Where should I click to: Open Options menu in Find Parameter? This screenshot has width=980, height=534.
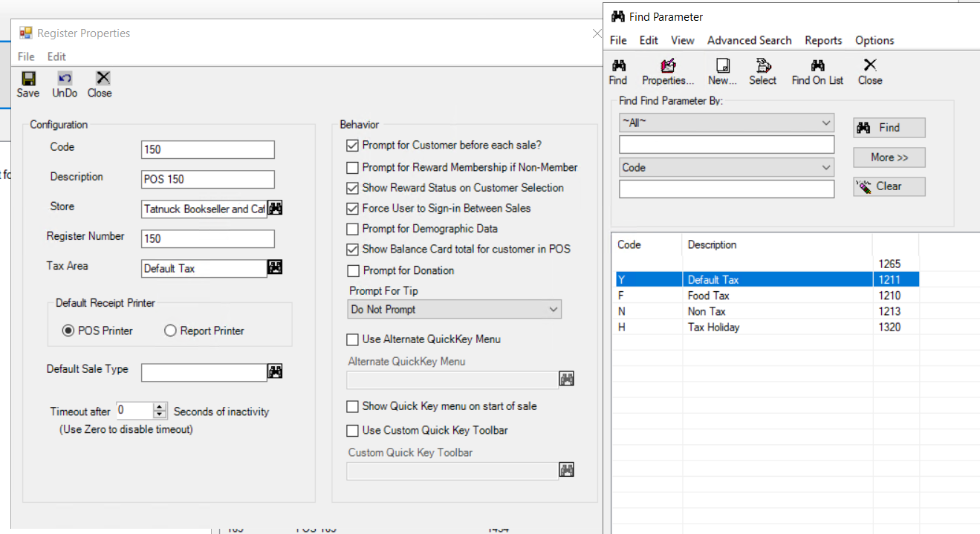tap(874, 40)
